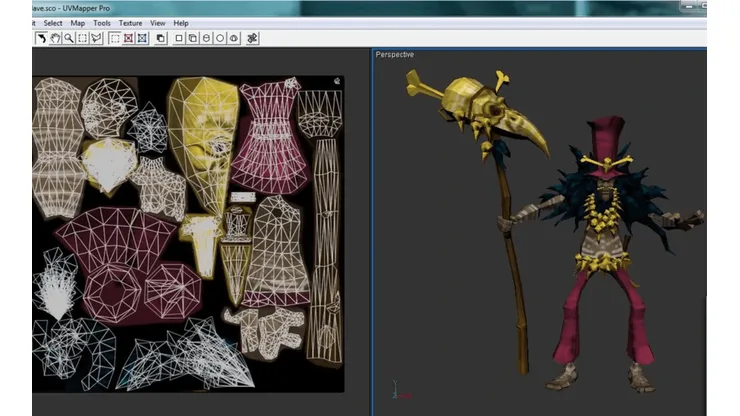This screenshot has width=740, height=416.
Task: Click the polar map icon
Action: coord(234,38)
